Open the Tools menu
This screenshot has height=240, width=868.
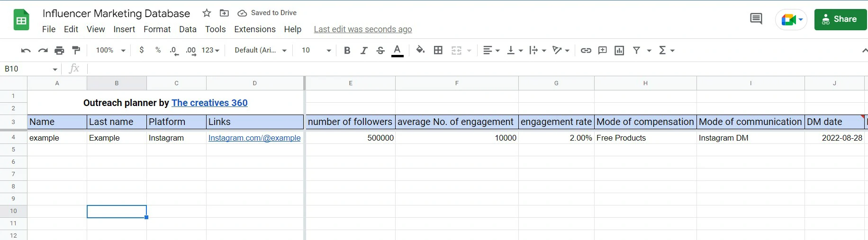215,29
